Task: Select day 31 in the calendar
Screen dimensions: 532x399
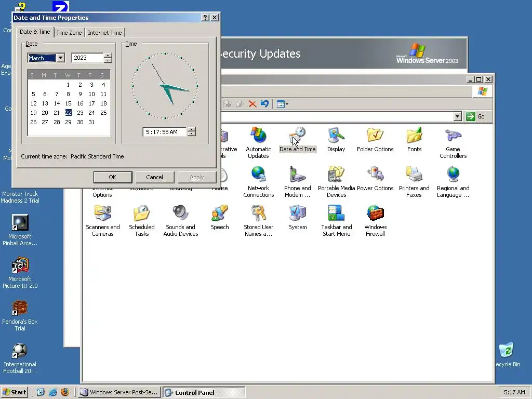Action: 91,122
